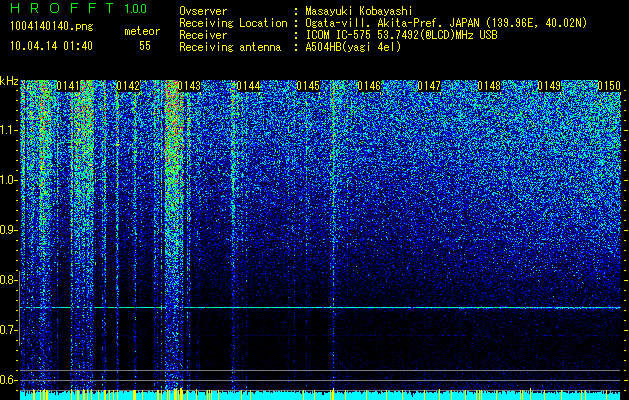This screenshot has width=629, height=400.
Task: Click the 0142 time marker
Action: point(128,86)
